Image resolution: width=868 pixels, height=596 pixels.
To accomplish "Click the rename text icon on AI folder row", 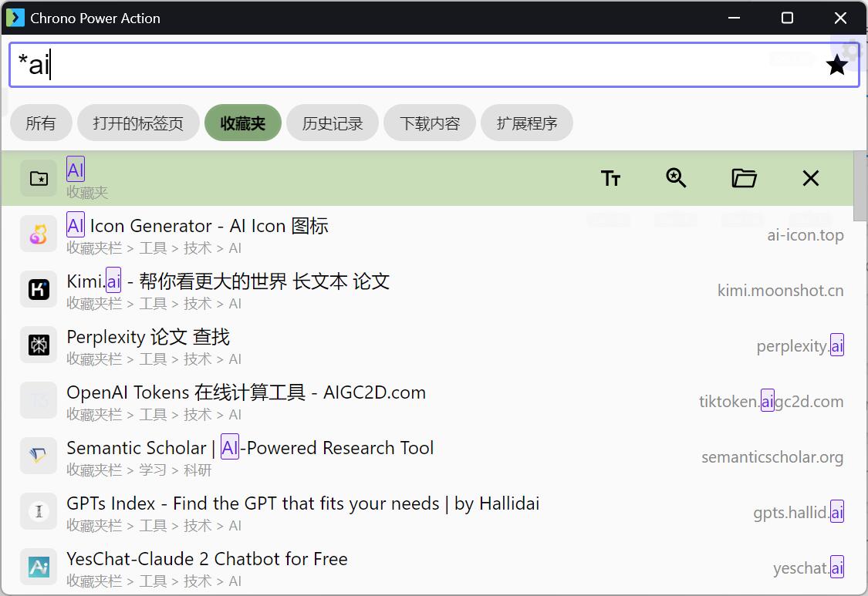I will coord(610,179).
